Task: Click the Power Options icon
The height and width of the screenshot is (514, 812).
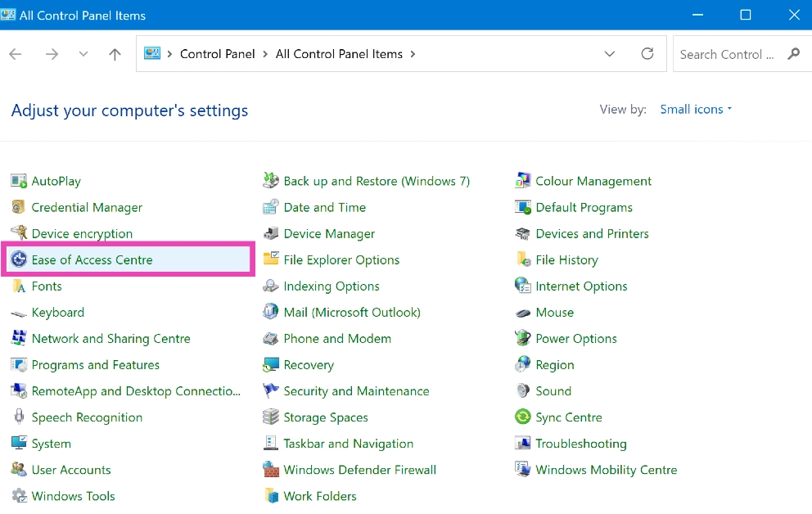Action: (x=523, y=339)
